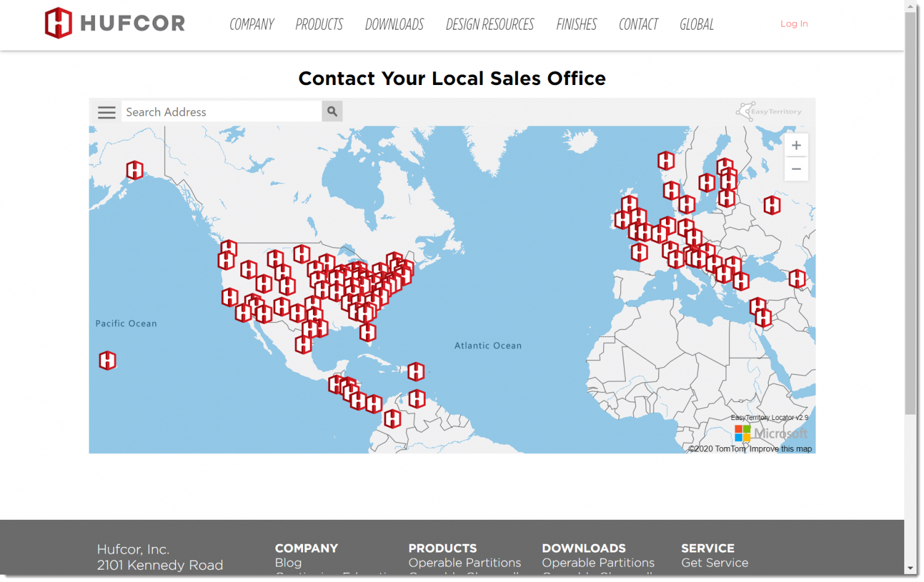924x582 pixels.
Task: Select the Hufcor pin in Florida
Action: pos(368,333)
